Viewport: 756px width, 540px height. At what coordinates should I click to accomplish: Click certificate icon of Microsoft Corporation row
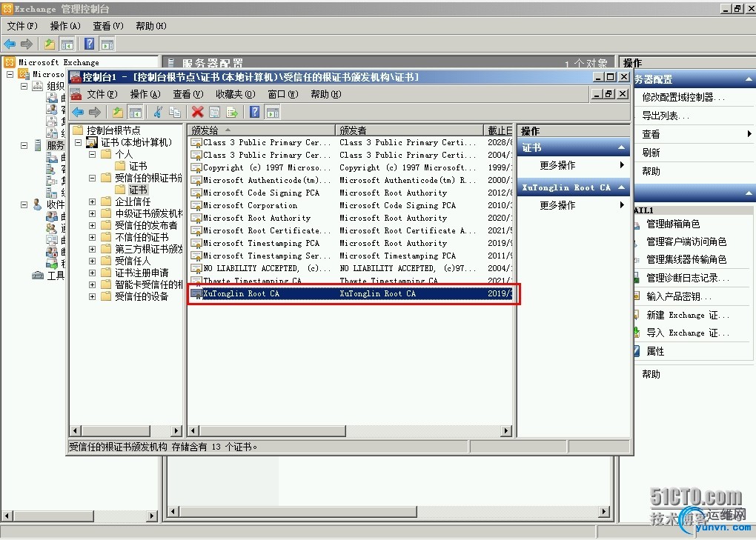point(196,206)
